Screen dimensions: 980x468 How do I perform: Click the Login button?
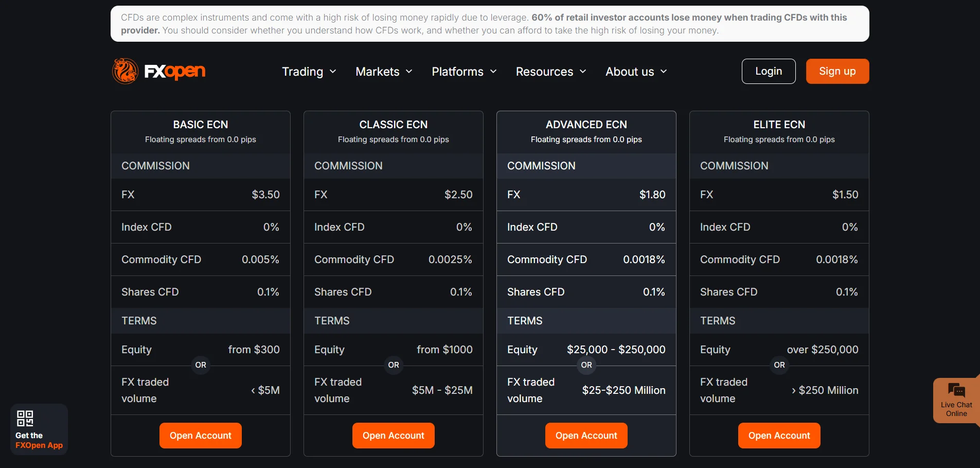coord(769,71)
